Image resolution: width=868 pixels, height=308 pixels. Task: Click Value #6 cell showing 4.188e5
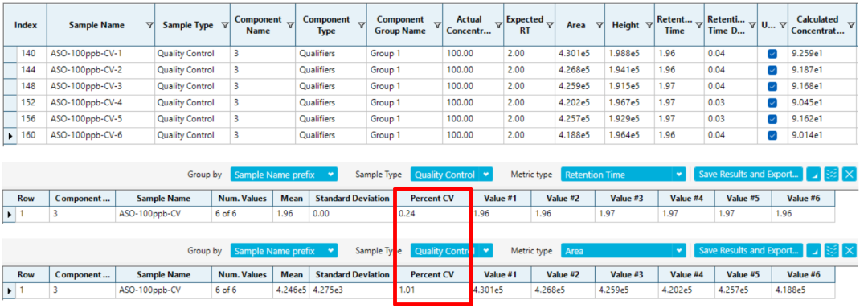tap(804, 290)
